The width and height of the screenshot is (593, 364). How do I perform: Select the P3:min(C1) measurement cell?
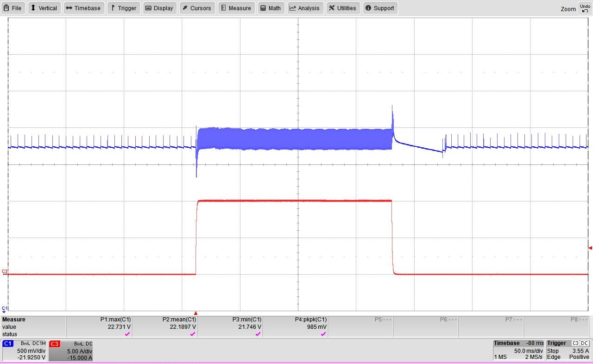[230, 326]
